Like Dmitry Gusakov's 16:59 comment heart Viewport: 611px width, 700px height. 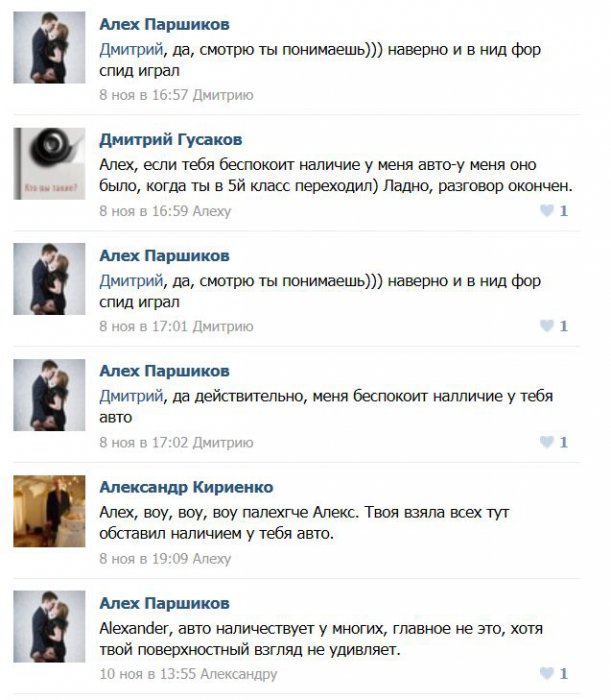[x=547, y=210]
